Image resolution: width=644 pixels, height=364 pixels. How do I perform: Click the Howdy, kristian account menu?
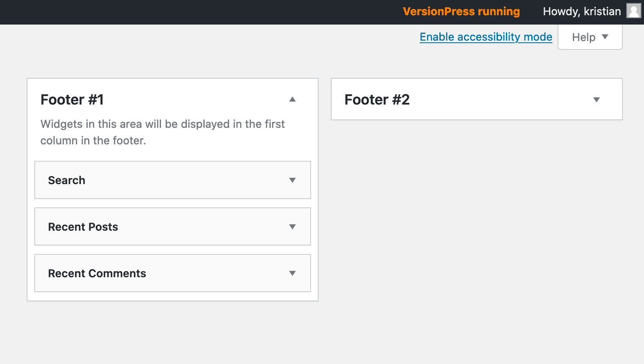coord(581,11)
